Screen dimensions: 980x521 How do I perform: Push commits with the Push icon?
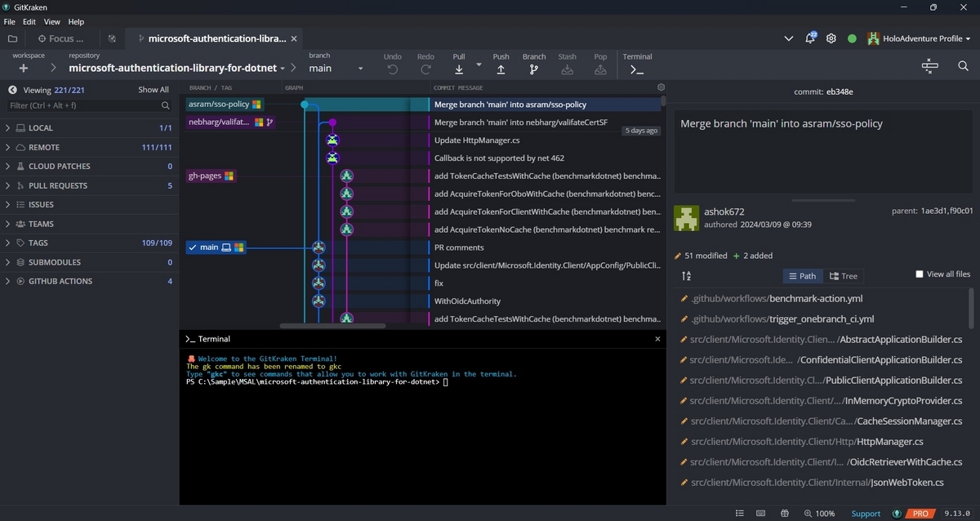point(501,69)
